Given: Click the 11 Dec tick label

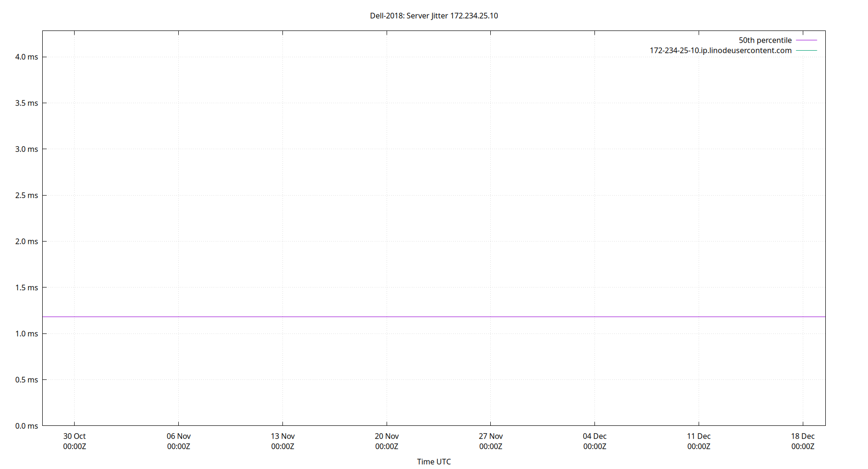Looking at the screenshot, I should coord(699,436).
